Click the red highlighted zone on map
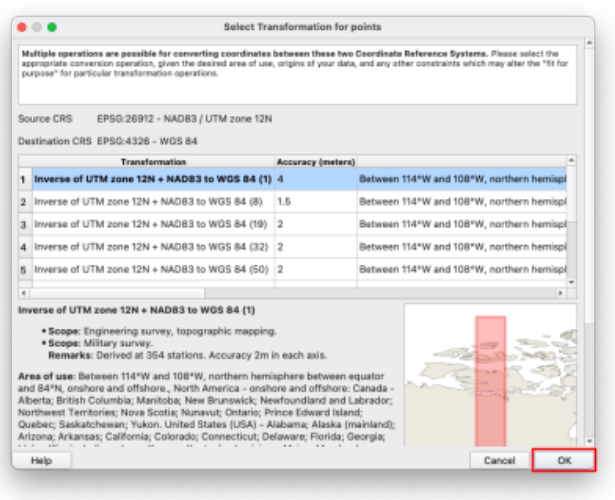Screen dimensions: 615x500 [491, 381]
